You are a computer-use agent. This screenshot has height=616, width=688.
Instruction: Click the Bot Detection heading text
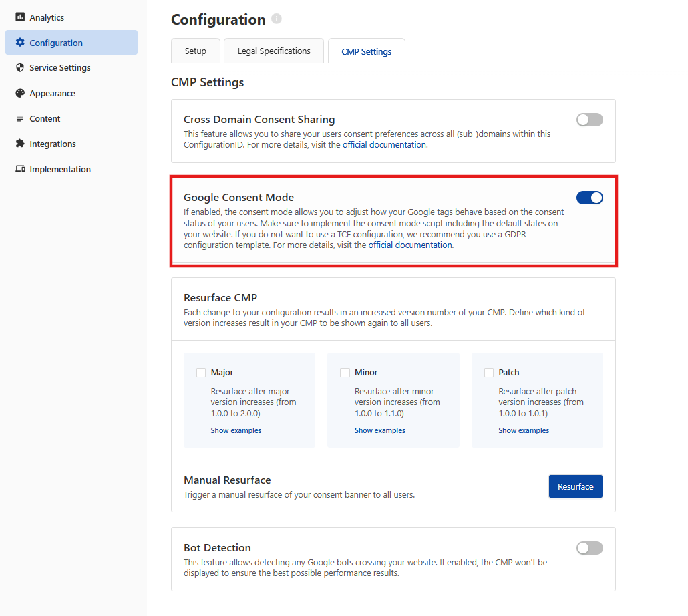point(217,548)
